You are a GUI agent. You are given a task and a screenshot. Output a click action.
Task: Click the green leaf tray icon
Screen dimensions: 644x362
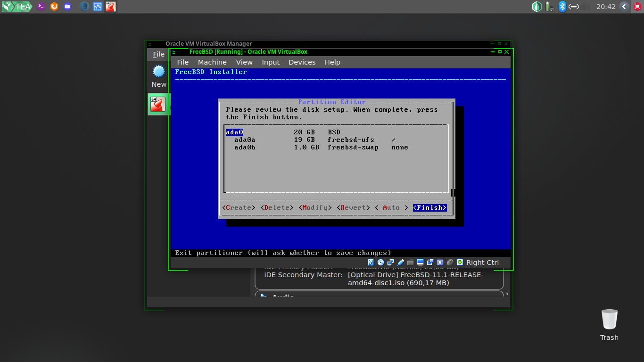coord(537,7)
